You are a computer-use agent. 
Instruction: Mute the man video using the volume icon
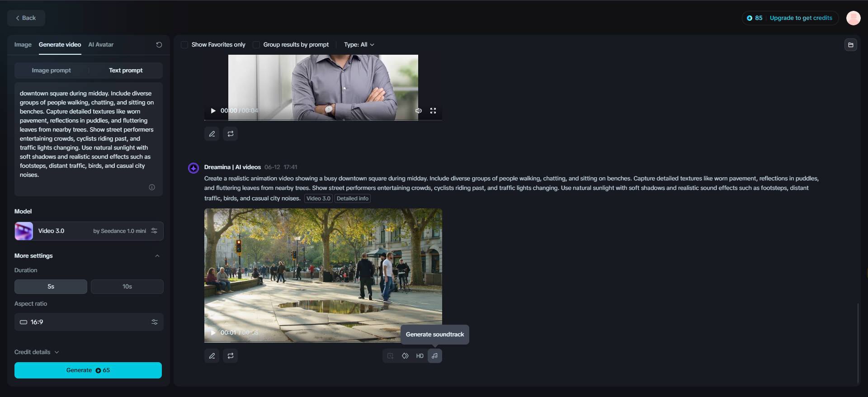point(419,111)
